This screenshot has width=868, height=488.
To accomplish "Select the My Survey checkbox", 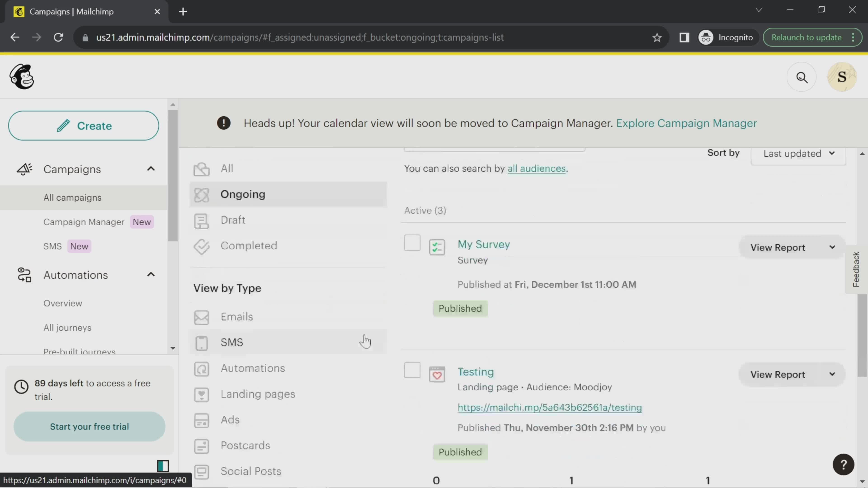I will (x=412, y=243).
